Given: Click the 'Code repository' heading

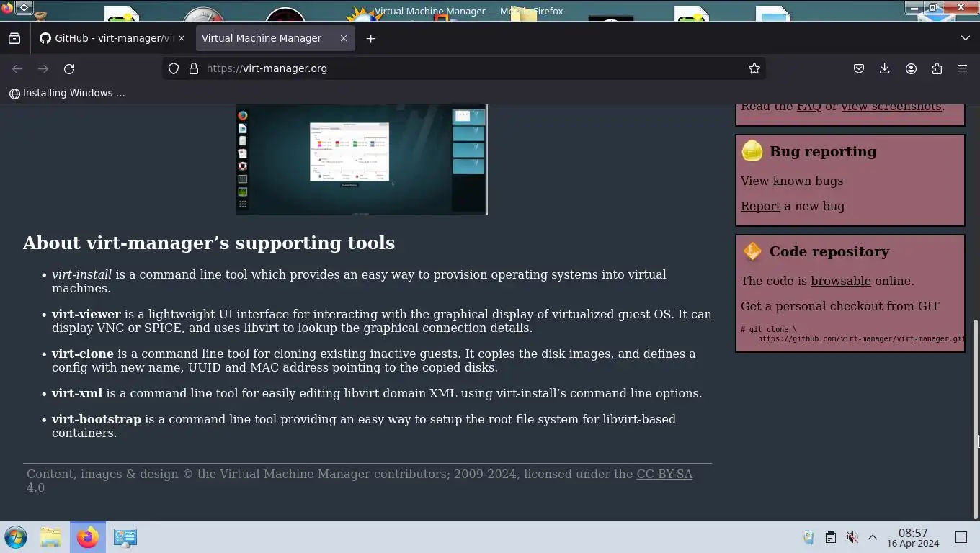Looking at the screenshot, I should 829,251.
